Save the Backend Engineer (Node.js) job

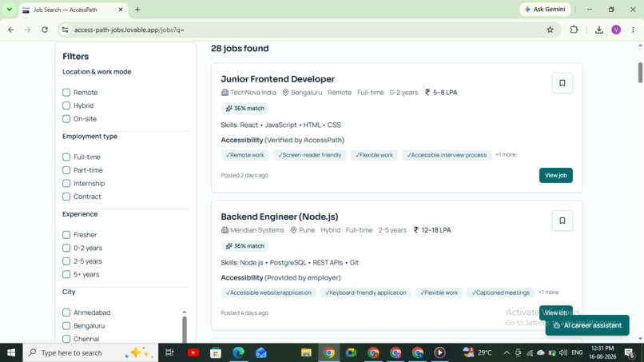pyautogui.click(x=562, y=221)
